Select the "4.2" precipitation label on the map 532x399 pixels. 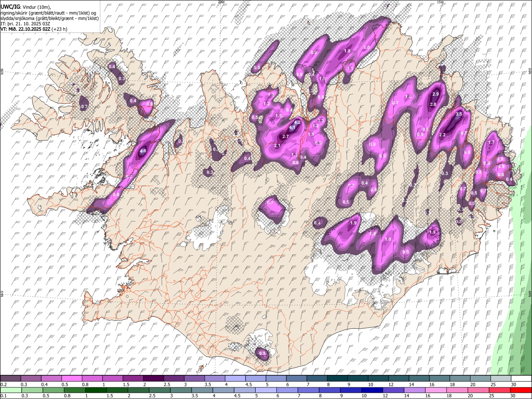[x=297, y=123]
